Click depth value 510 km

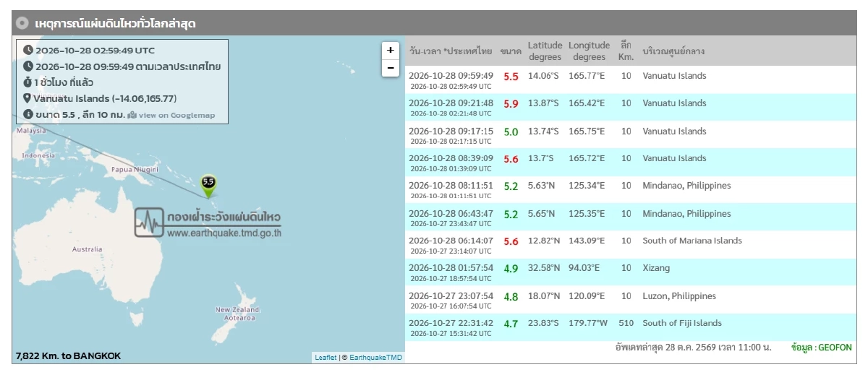tap(626, 323)
